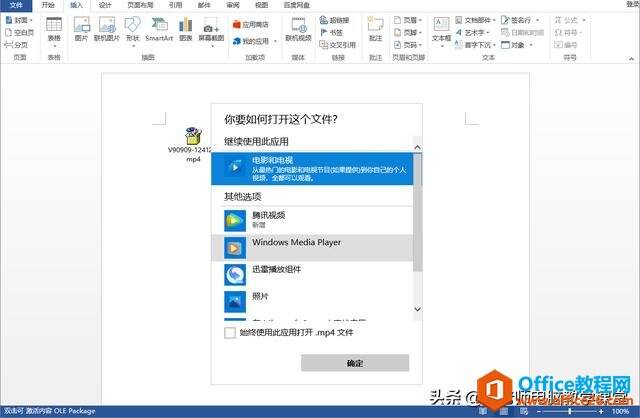
Task: Open the 文件 (File) tab
Action: [16, 5]
